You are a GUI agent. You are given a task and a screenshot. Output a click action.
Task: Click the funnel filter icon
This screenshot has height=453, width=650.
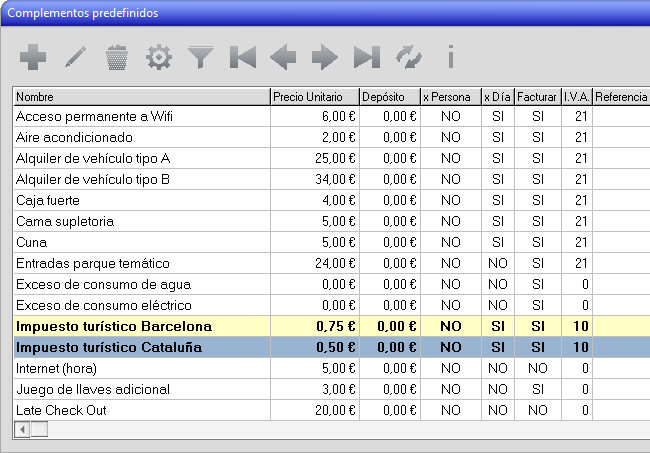pyautogui.click(x=201, y=58)
